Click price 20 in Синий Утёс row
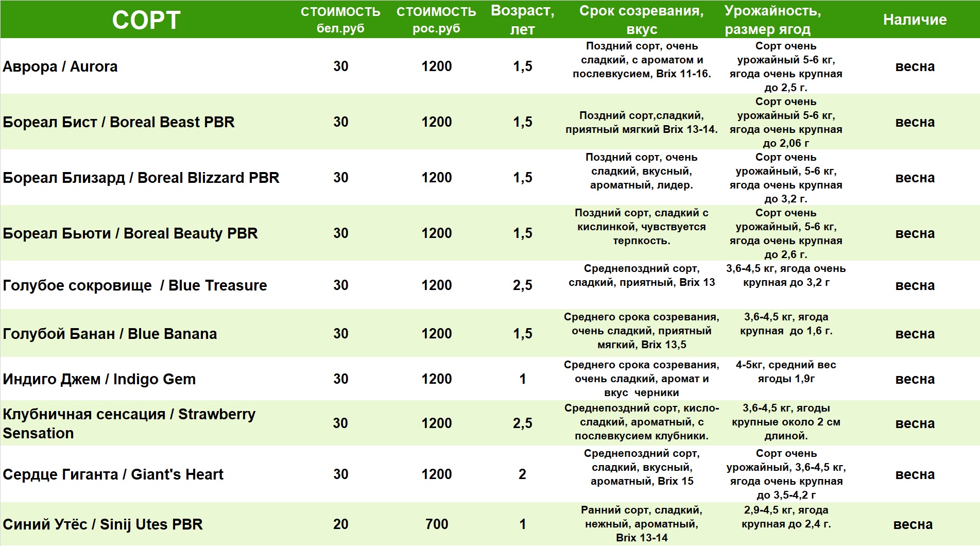 pyautogui.click(x=341, y=524)
